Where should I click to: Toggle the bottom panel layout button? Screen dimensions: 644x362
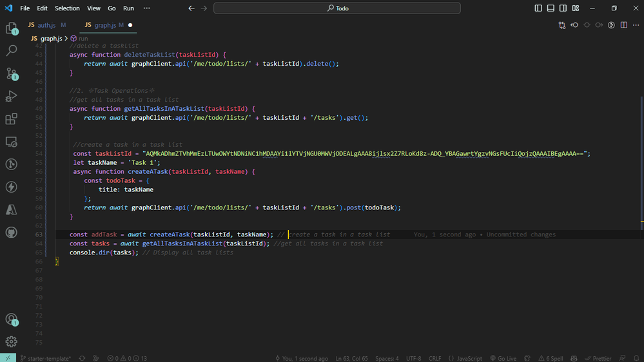coord(551,8)
